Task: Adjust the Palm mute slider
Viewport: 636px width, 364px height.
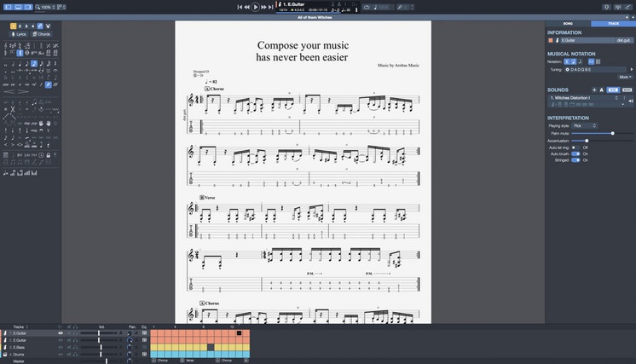Action: pyautogui.click(x=612, y=133)
